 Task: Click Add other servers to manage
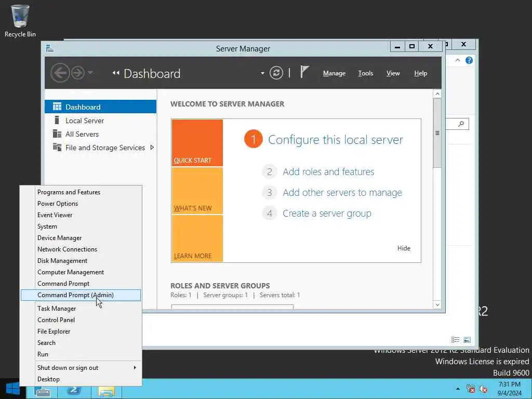click(x=342, y=192)
